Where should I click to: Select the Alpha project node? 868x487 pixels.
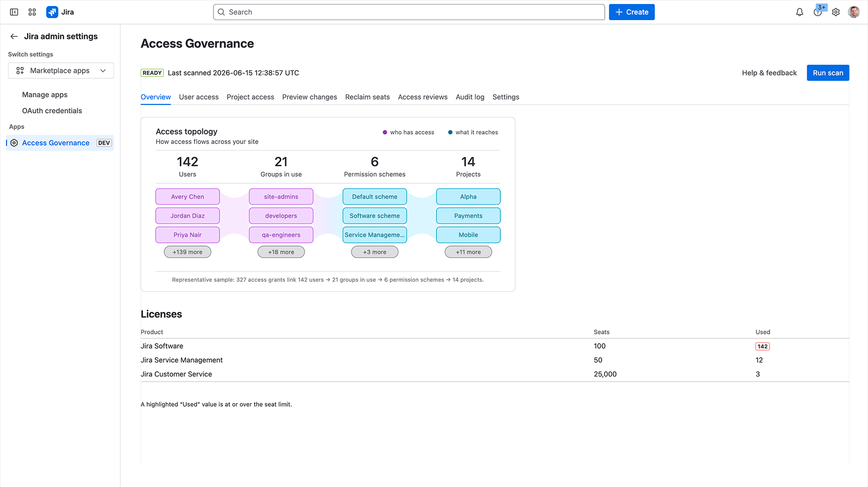coord(468,197)
